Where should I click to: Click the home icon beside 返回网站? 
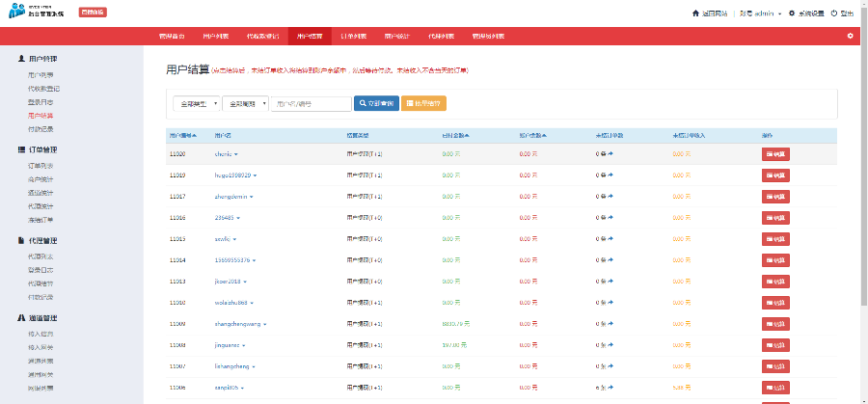695,13
